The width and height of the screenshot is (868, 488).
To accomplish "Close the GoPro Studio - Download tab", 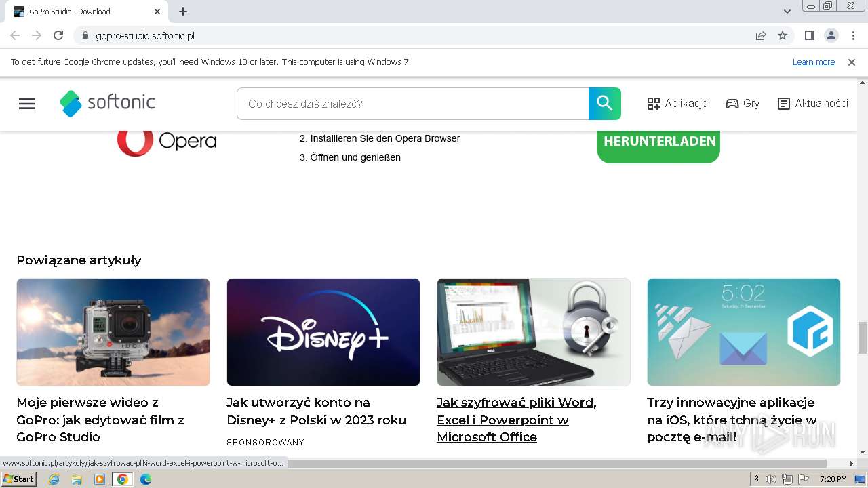I will tap(157, 12).
